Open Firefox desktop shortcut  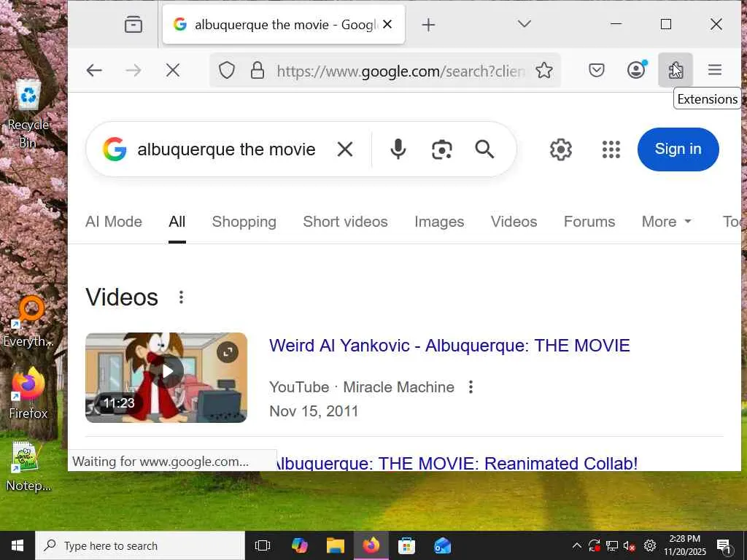(x=28, y=394)
